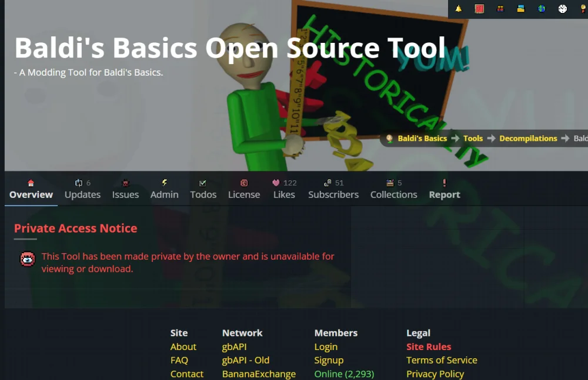The height and width of the screenshot is (380, 588).
Task: Click the heart icon above Likes
Action: tap(276, 183)
